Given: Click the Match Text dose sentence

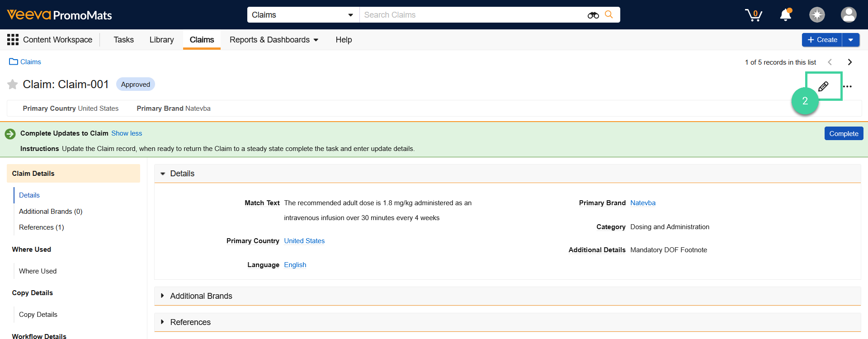Looking at the screenshot, I should 378,211.
